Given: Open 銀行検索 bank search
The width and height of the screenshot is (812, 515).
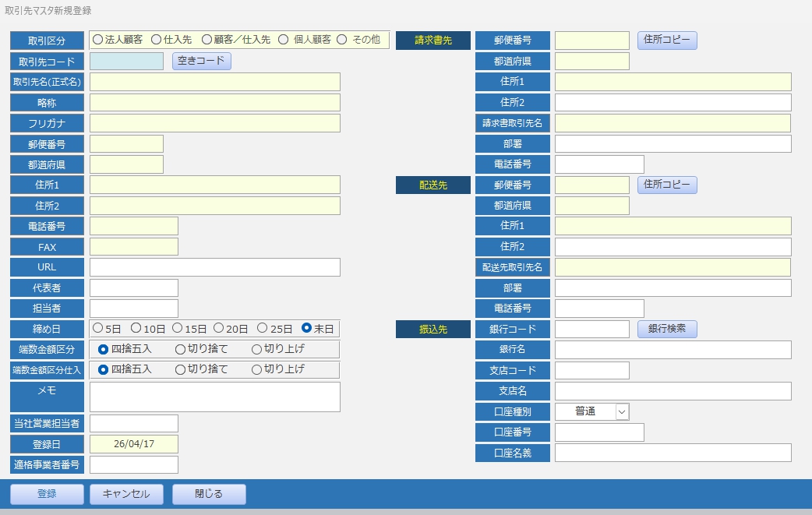Looking at the screenshot, I should (667, 329).
